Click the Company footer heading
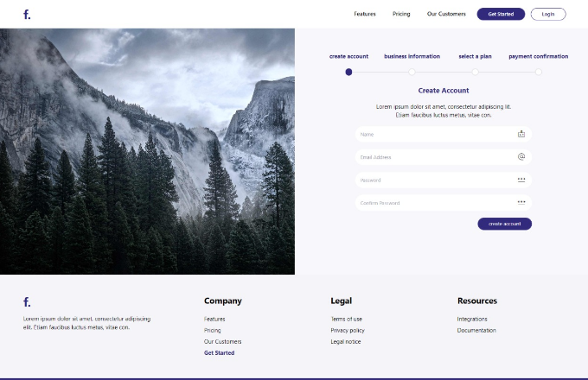 tap(223, 301)
